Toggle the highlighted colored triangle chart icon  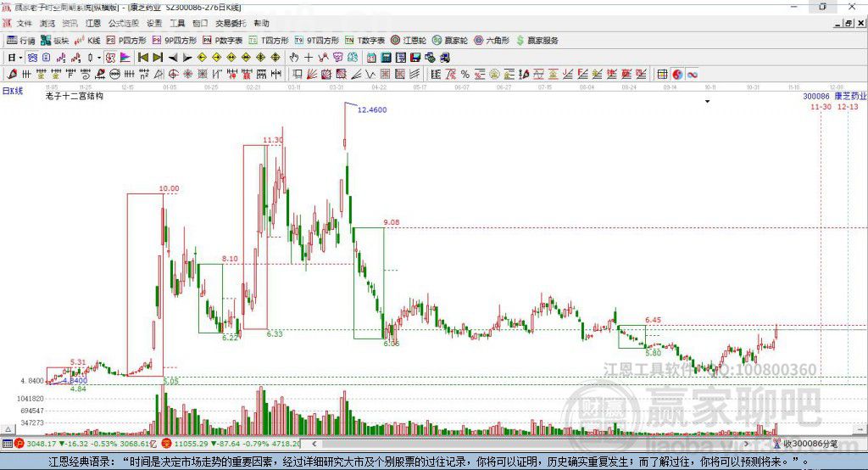click(x=125, y=58)
